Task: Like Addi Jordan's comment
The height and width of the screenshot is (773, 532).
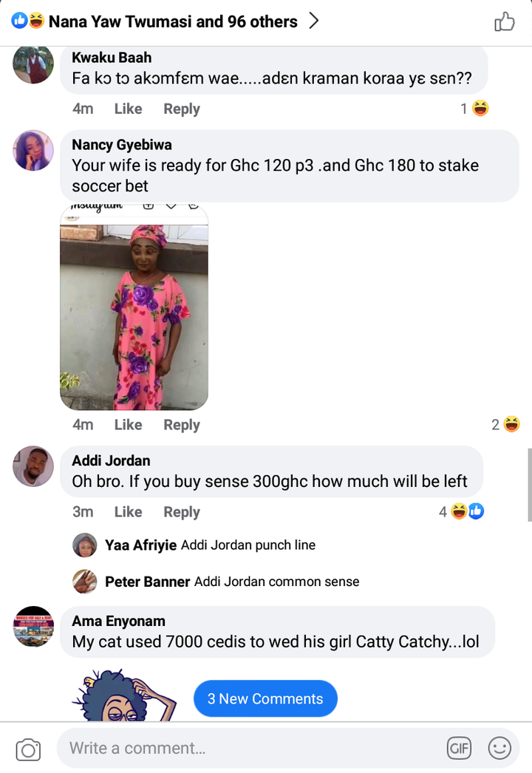Action: (128, 511)
